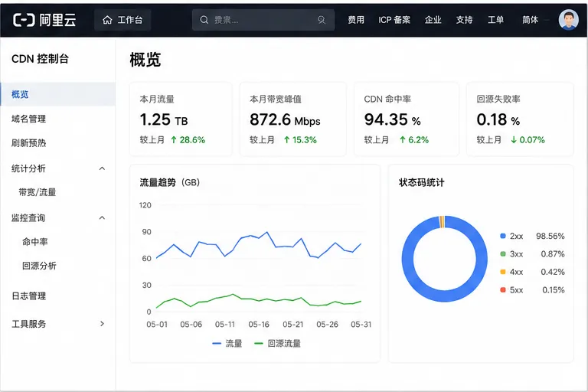Toggle the 回源流量 series in chart legend

(x=277, y=343)
